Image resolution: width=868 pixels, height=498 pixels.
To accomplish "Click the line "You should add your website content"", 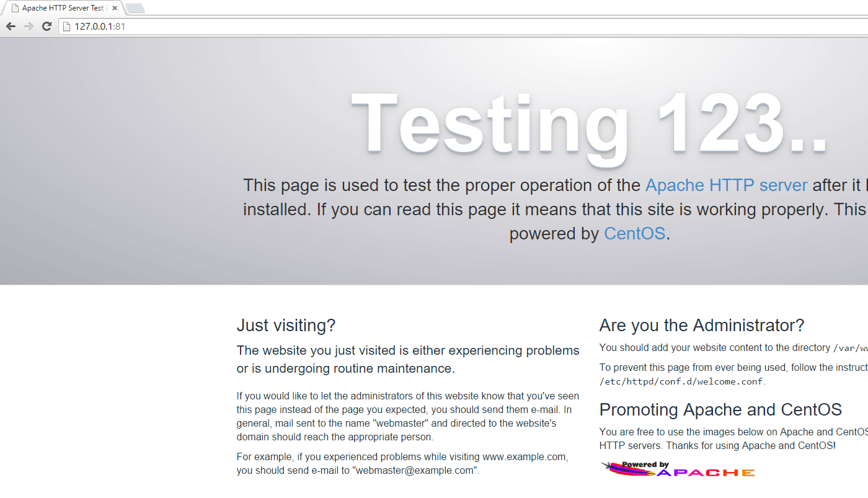I will 733,348.
